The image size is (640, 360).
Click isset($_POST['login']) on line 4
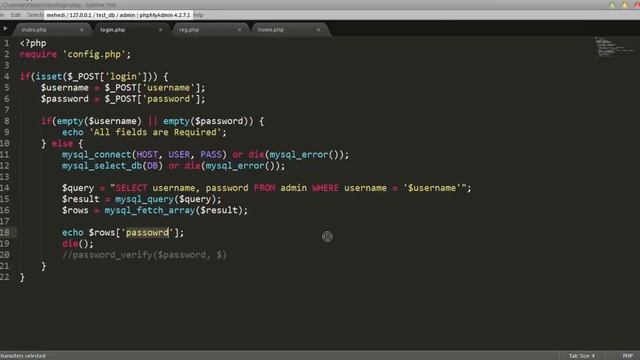click(94, 77)
